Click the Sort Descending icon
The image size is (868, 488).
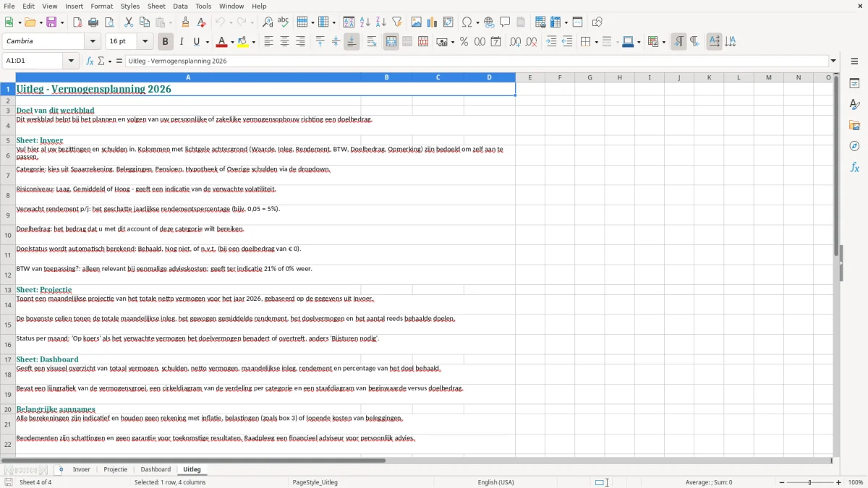click(x=381, y=22)
